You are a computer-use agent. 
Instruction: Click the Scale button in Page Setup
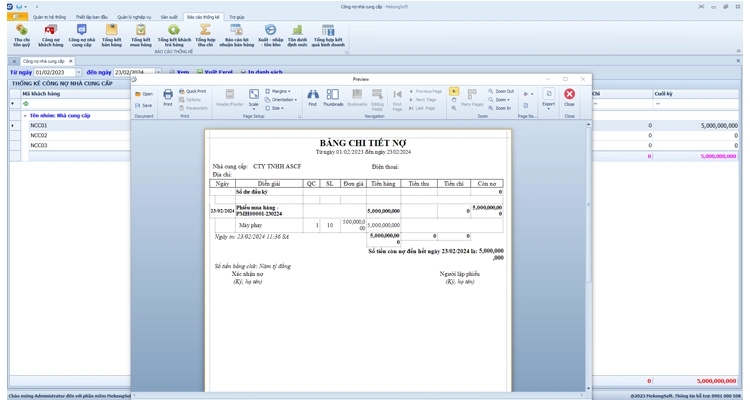[254, 97]
